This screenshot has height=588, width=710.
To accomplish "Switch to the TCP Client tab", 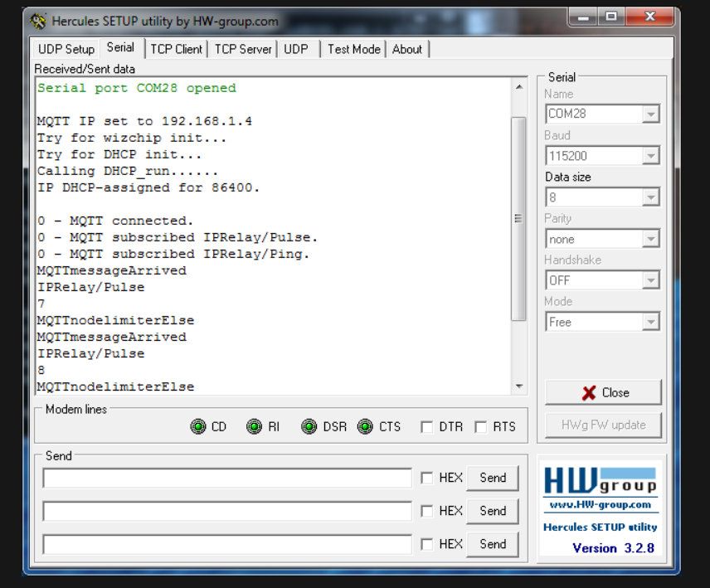I will (x=176, y=49).
